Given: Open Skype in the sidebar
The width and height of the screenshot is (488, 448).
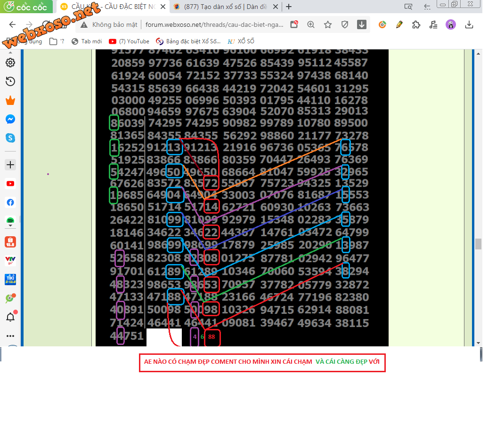Looking at the screenshot, I should (10, 138).
